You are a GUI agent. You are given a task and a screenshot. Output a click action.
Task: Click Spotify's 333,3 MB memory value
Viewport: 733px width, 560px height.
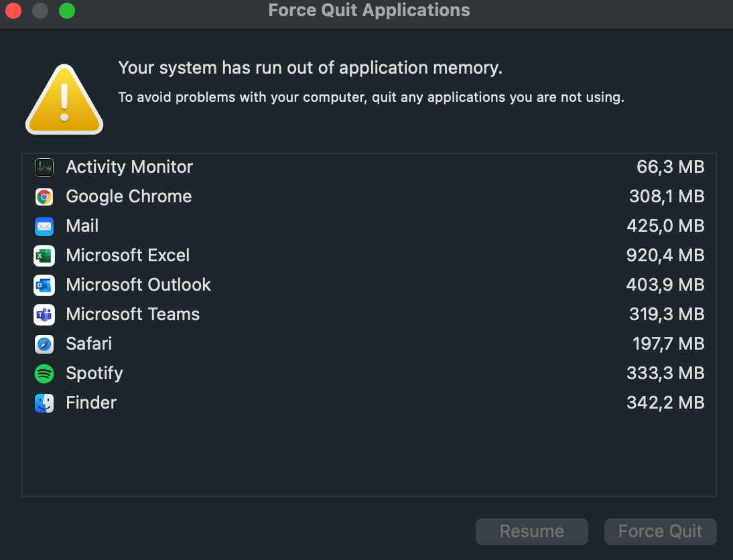tap(665, 374)
